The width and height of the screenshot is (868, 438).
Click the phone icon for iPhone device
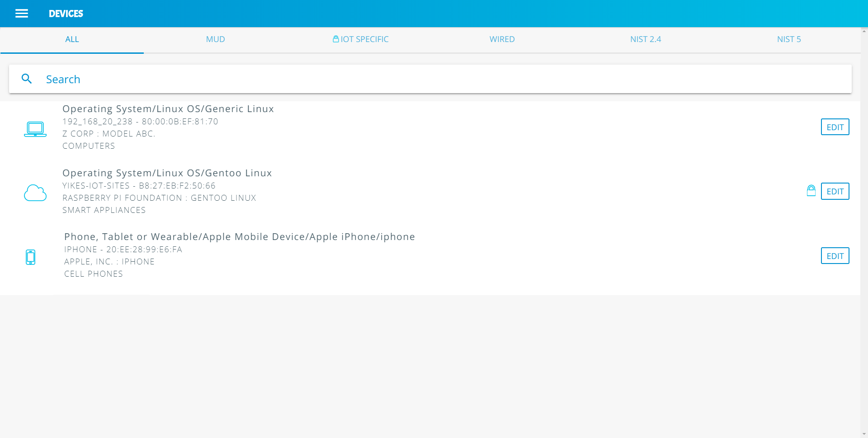[x=31, y=257]
